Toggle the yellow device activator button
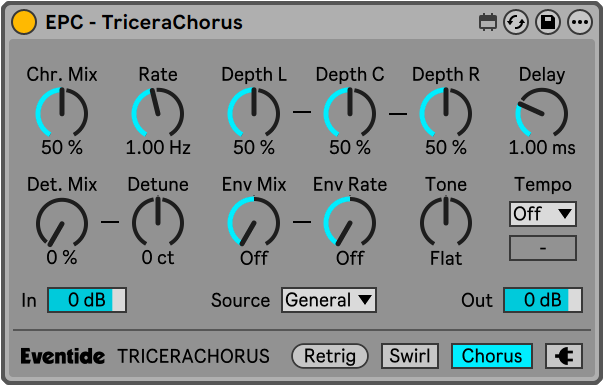 24,22
